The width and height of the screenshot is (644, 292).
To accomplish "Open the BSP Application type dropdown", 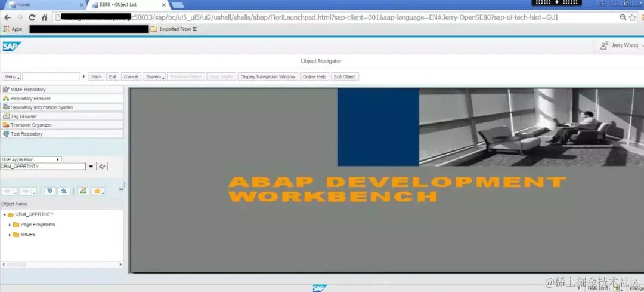I will [31, 159].
